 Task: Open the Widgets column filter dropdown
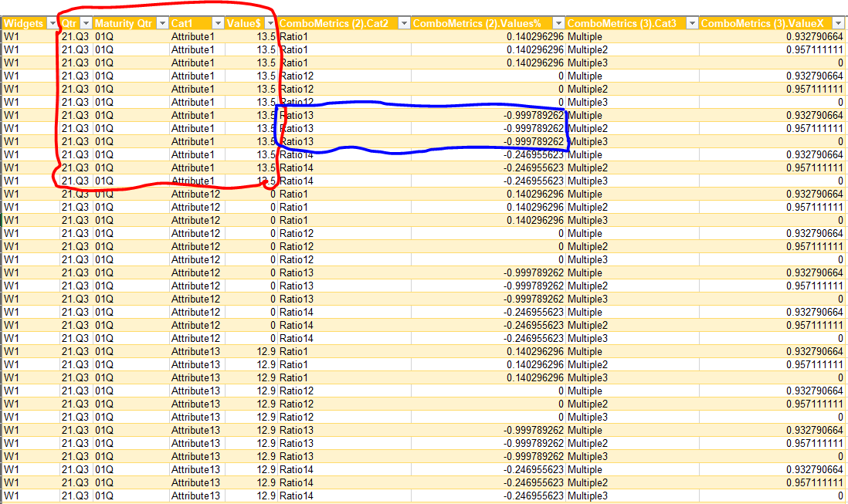(x=53, y=23)
